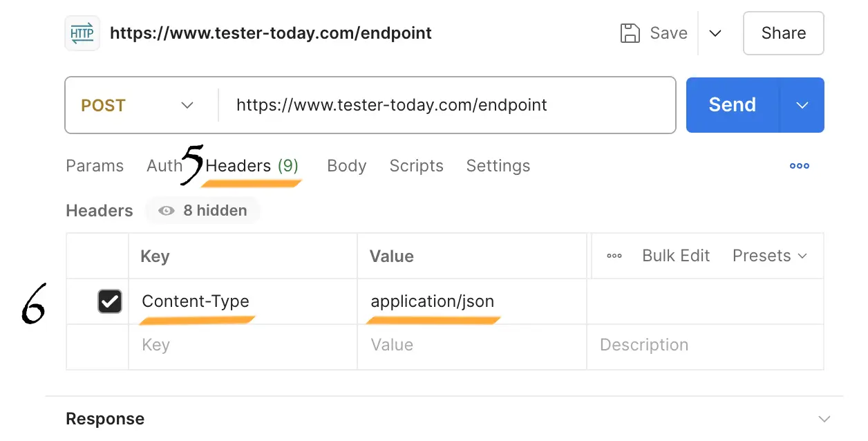868x441 pixels.
Task: Go to the Settings tab
Action: click(498, 166)
